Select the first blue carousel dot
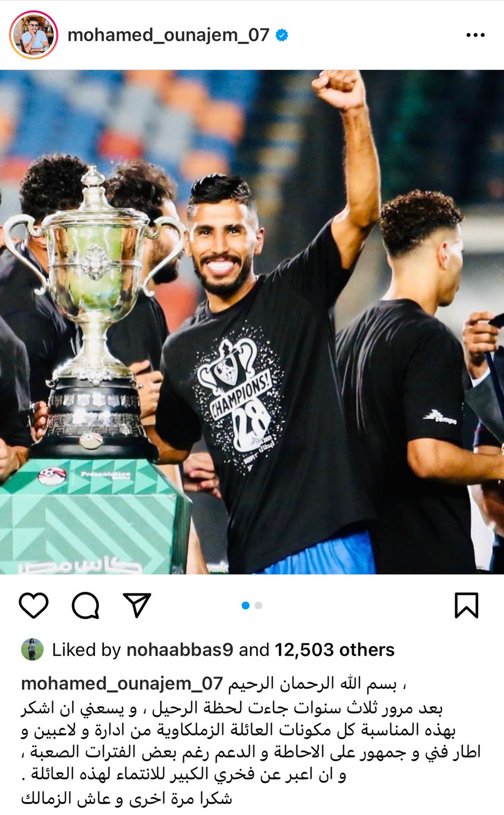 pyautogui.click(x=245, y=605)
